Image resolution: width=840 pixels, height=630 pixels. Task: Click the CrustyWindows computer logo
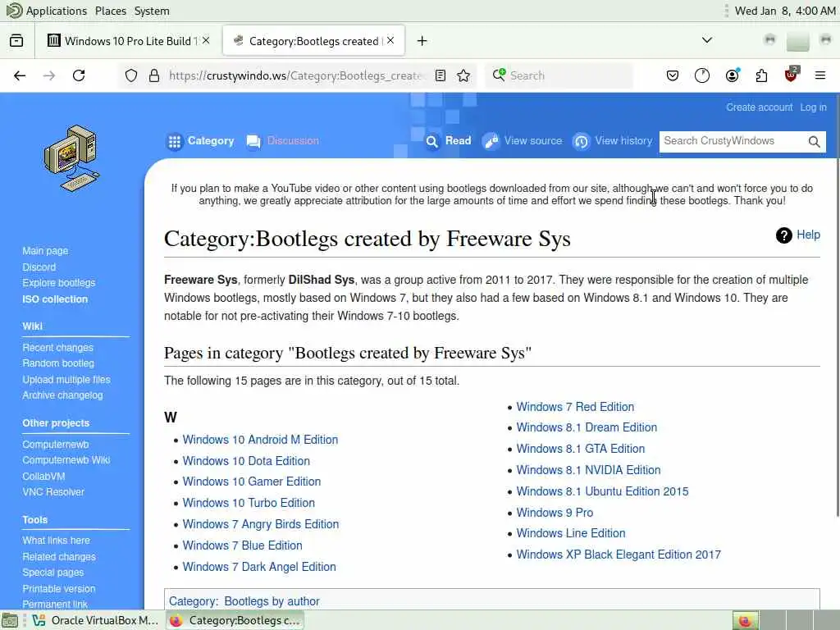tap(71, 158)
